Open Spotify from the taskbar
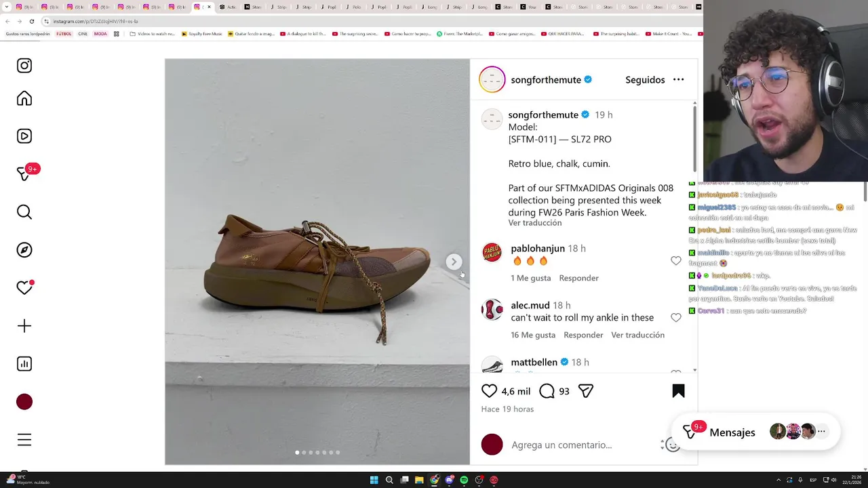Screen dimensions: 868x488 pyautogui.click(x=464, y=480)
